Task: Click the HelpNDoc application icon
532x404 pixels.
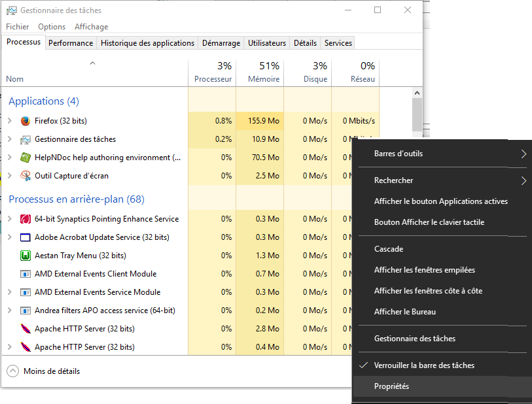Action: 26,158
